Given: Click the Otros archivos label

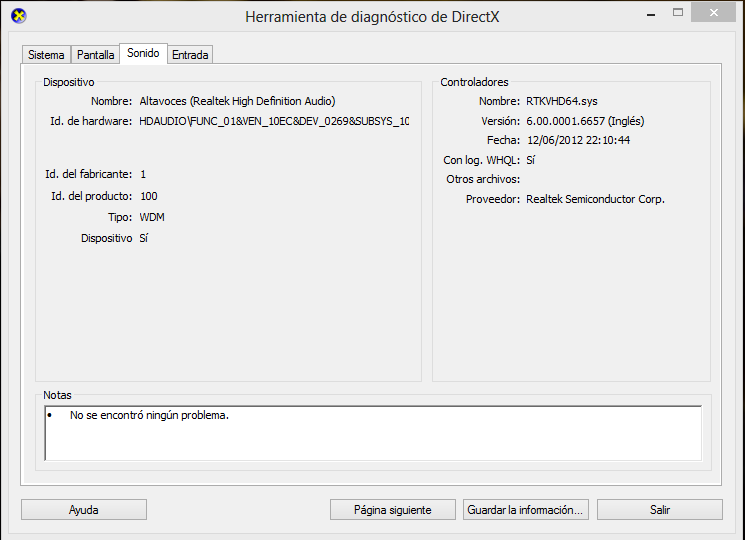Looking at the screenshot, I should [x=483, y=179].
